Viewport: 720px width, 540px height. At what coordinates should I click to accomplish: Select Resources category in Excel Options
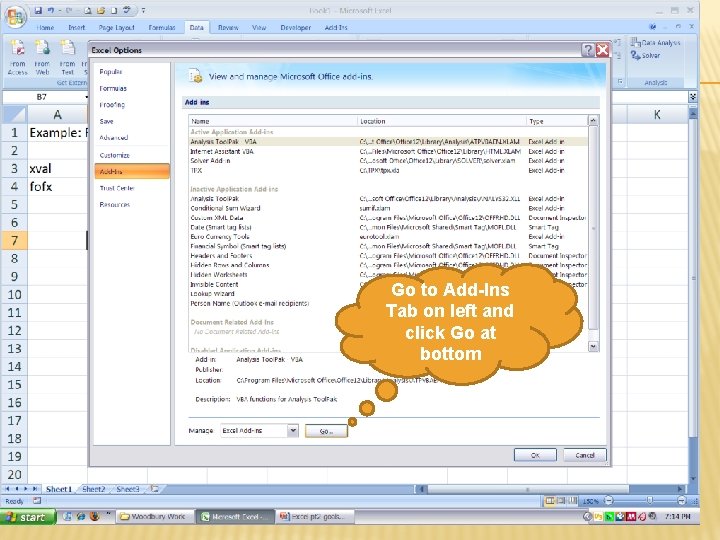[131, 204]
